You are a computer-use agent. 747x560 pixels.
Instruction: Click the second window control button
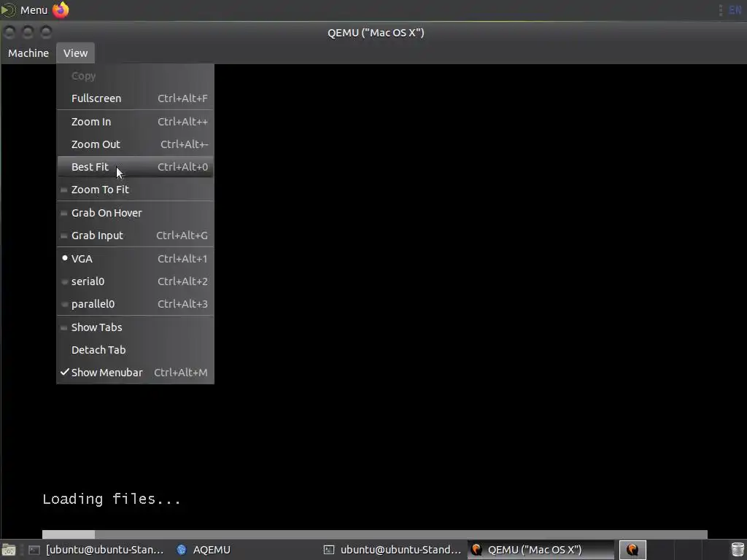pyautogui.click(x=28, y=32)
